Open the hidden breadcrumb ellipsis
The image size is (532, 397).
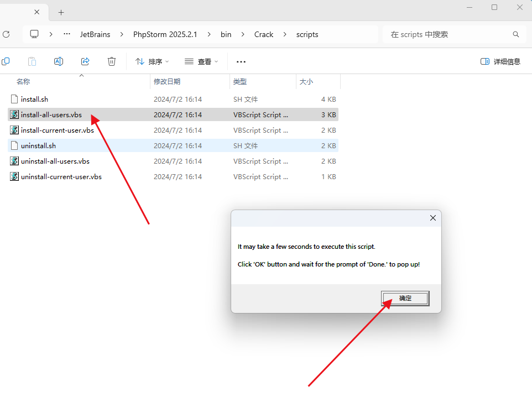click(x=67, y=34)
